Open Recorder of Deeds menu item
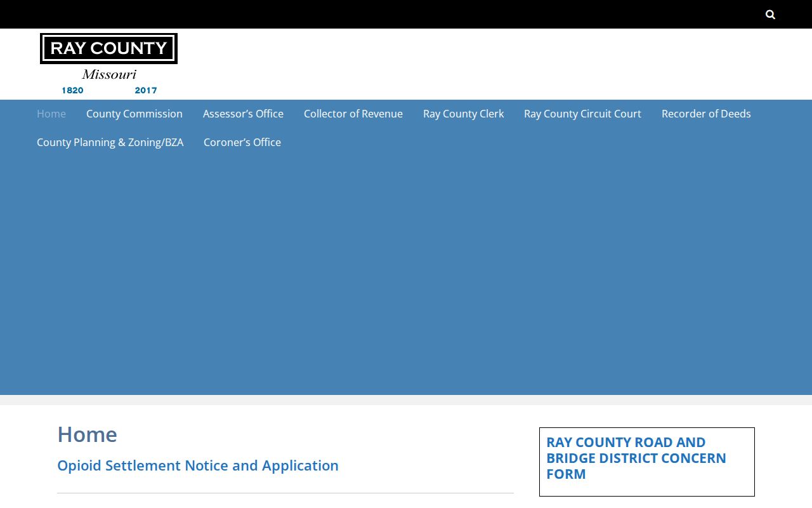Image resolution: width=812 pixels, height=508 pixels. point(706,114)
